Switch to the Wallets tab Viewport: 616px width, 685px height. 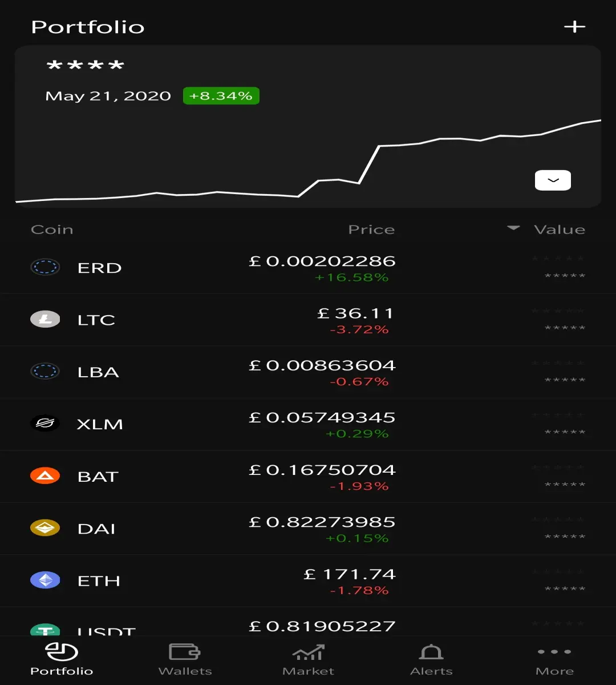185,660
